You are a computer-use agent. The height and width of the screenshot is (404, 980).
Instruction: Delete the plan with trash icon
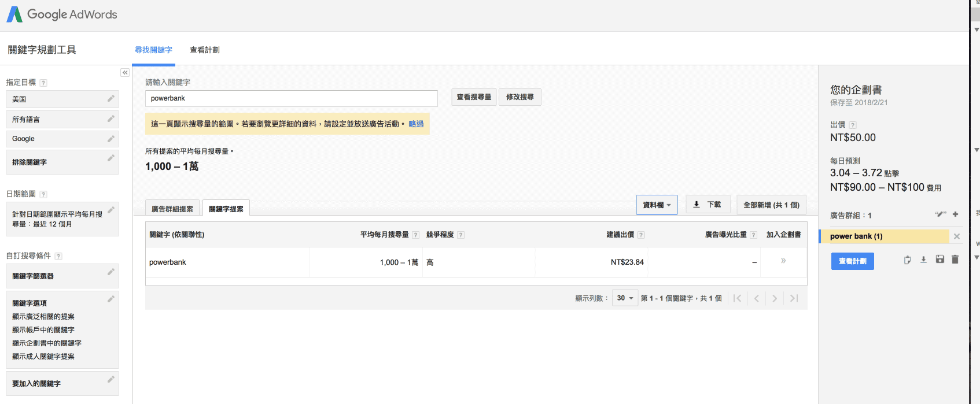[955, 260]
